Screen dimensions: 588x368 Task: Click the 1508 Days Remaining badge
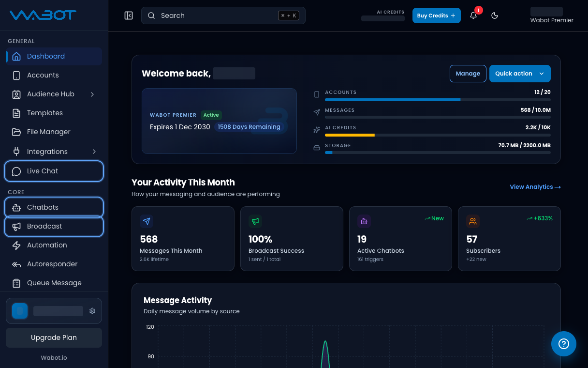[249, 127]
